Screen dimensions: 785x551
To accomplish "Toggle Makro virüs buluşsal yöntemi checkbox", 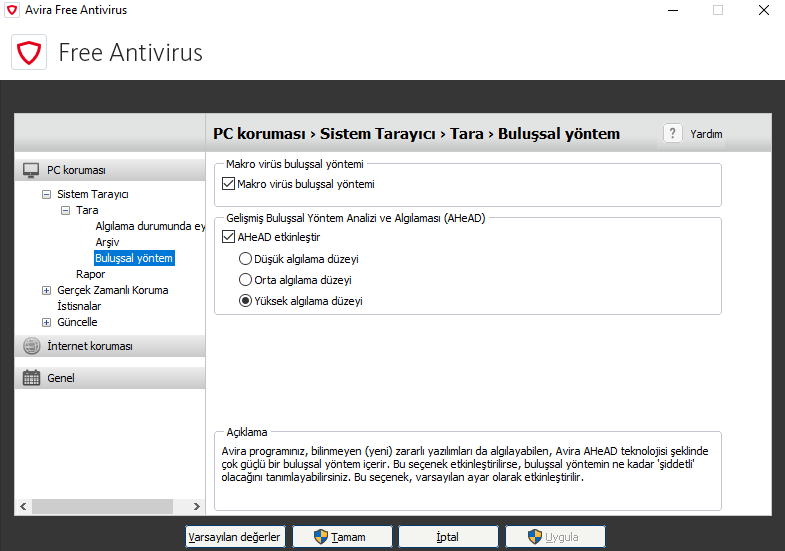I will pyautogui.click(x=228, y=184).
